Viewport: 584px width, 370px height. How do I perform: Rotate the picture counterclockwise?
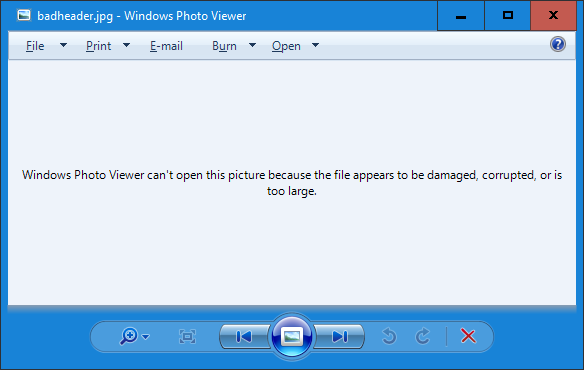tap(389, 336)
